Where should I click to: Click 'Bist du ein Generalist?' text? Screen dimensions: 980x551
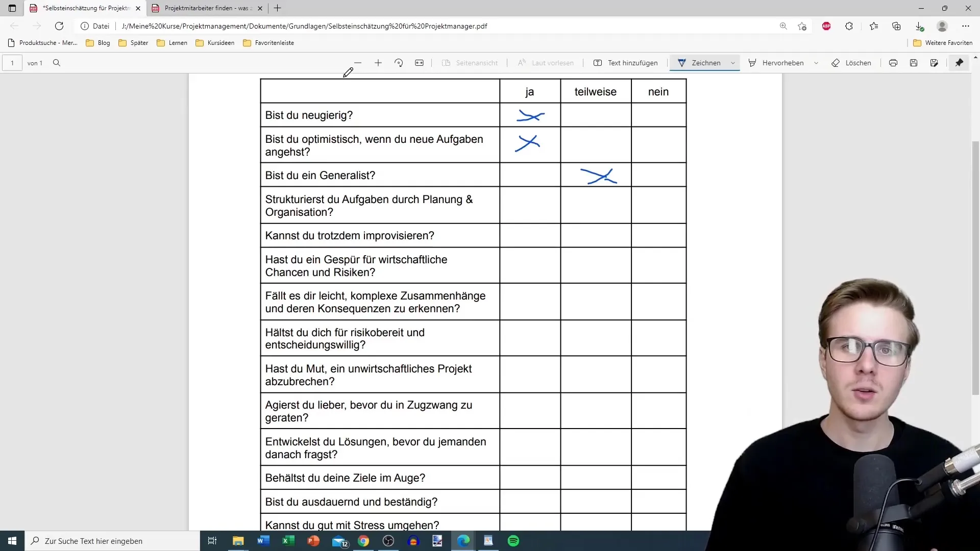click(320, 176)
